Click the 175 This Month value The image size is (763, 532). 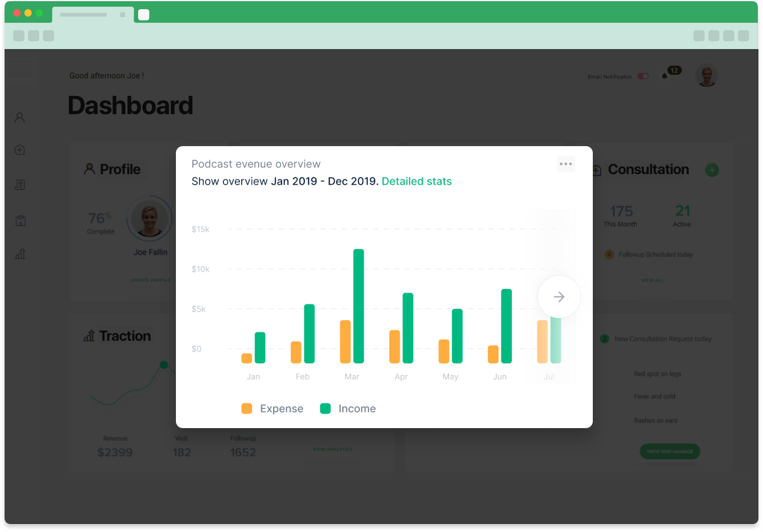[x=621, y=211]
